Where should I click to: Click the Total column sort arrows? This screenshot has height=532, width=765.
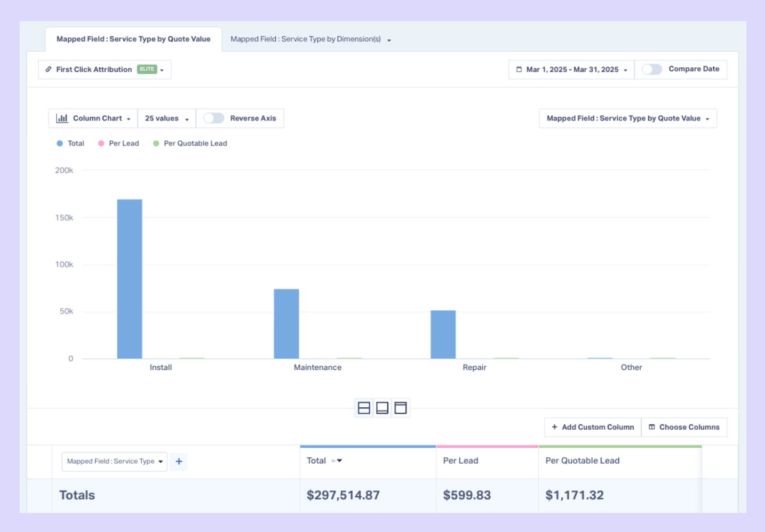coord(337,461)
